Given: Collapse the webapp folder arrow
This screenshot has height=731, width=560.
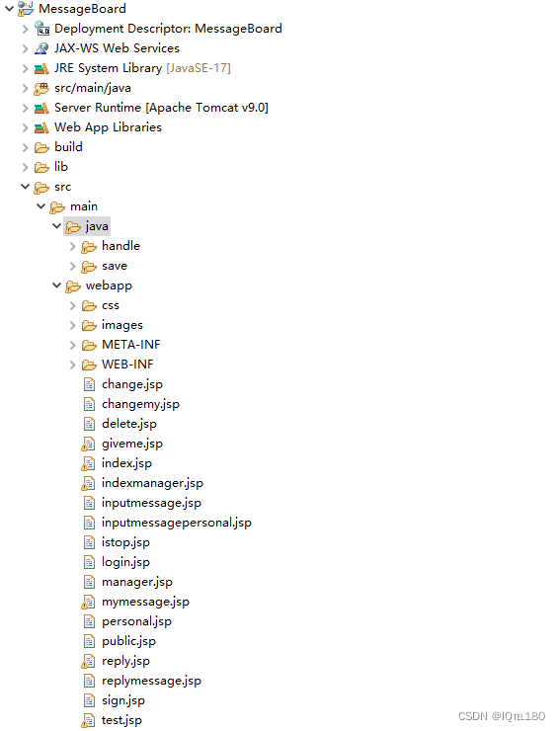Looking at the screenshot, I should [x=57, y=285].
